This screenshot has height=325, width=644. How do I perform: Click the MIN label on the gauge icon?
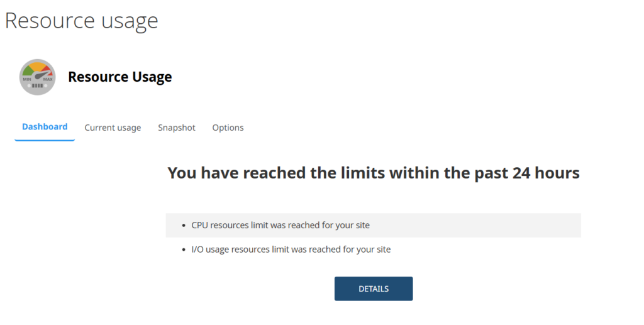tap(27, 79)
